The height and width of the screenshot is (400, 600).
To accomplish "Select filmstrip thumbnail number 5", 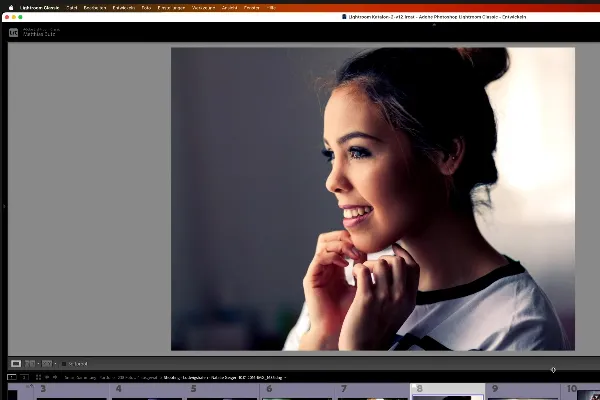I will 221,394.
